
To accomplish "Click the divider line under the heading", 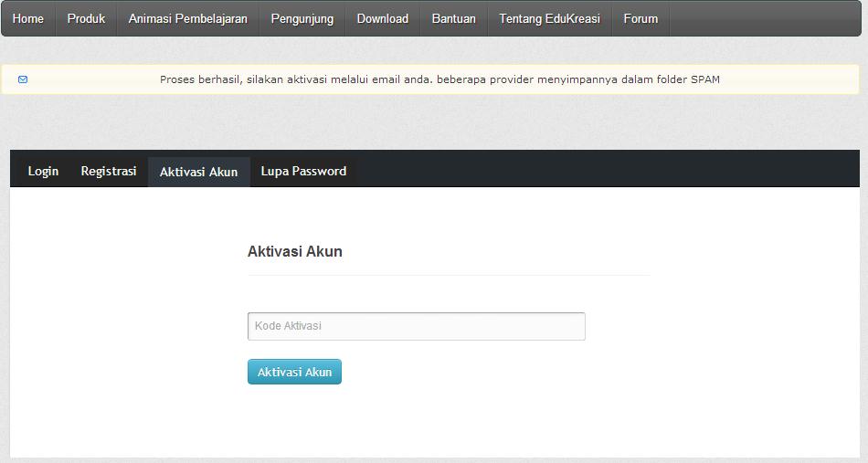I will tap(449, 275).
